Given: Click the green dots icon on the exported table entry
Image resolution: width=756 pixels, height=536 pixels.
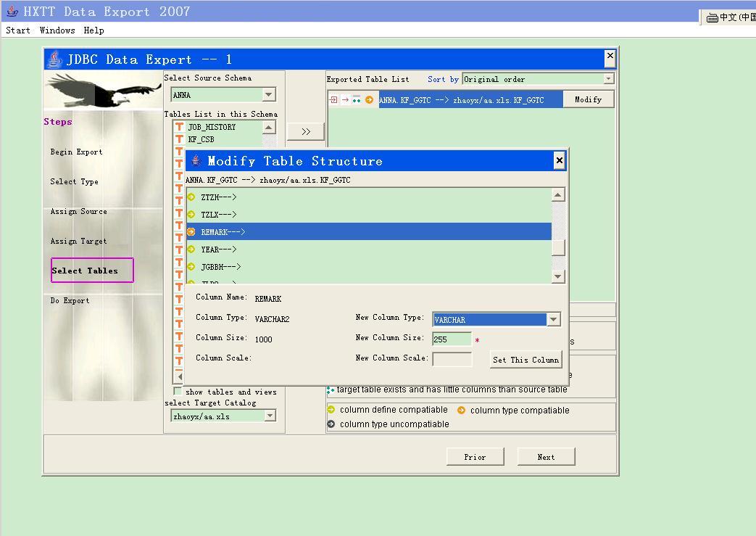Looking at the screenshot, I should [357, 99].
